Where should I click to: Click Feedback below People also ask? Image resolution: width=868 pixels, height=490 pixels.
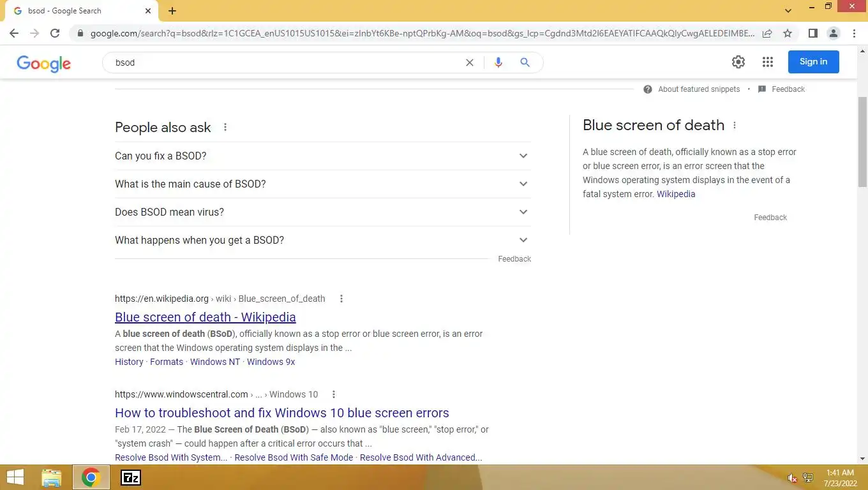pos(514,259)
